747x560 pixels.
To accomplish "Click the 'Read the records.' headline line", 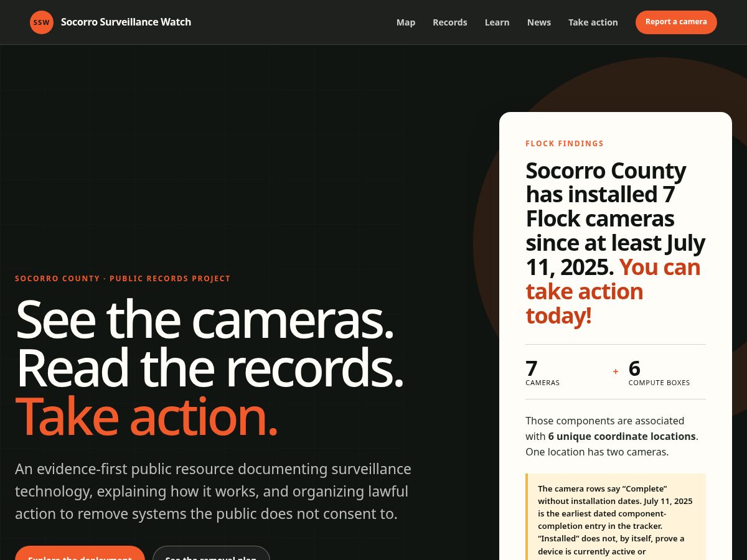I will coord(210,368).
